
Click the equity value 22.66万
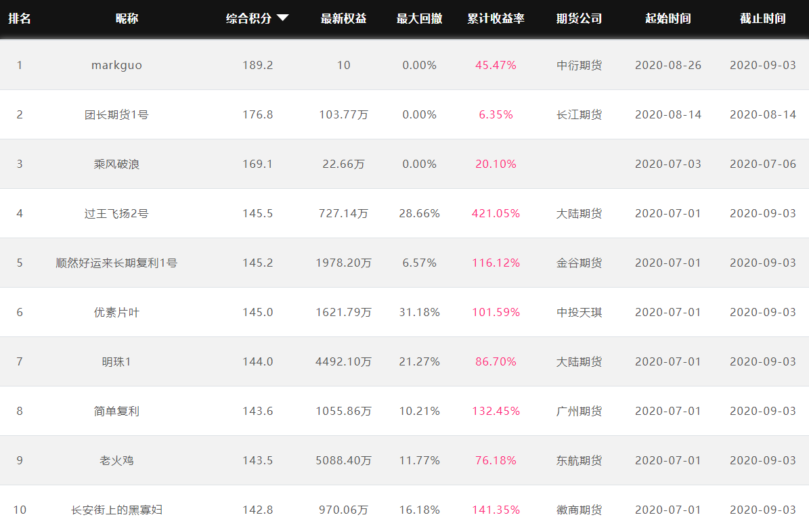(344, 164)
